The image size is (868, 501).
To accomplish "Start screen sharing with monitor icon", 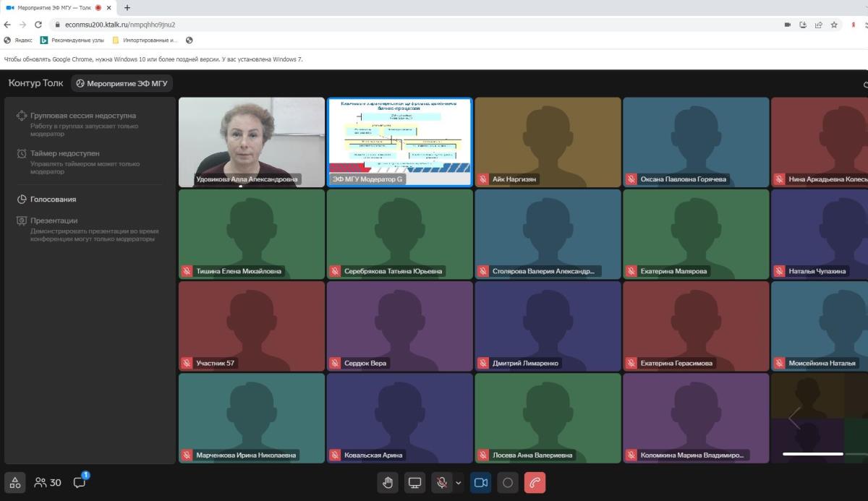I will pos(414,483).
